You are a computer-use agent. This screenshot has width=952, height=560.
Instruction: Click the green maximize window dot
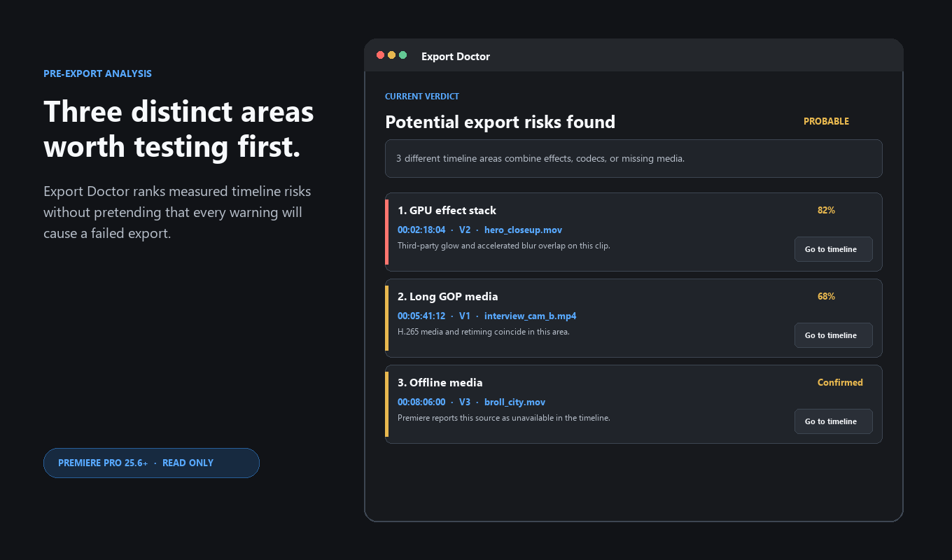[403, 55]
